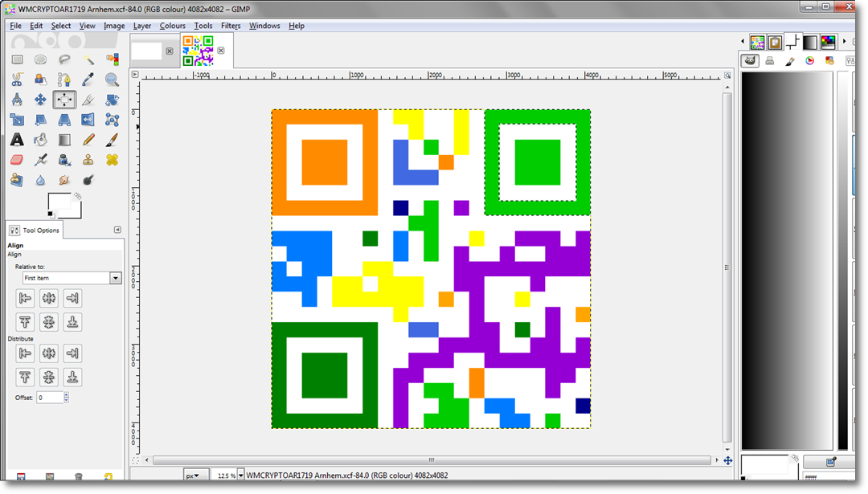
Task: Open the Filters menu
Action: pos(231,26)
